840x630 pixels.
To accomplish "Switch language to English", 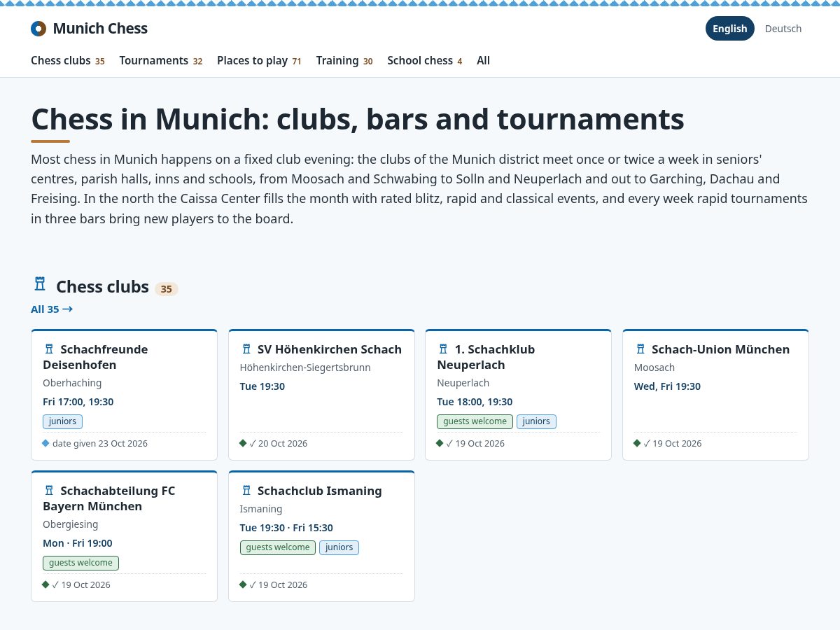I will [730, 29].
